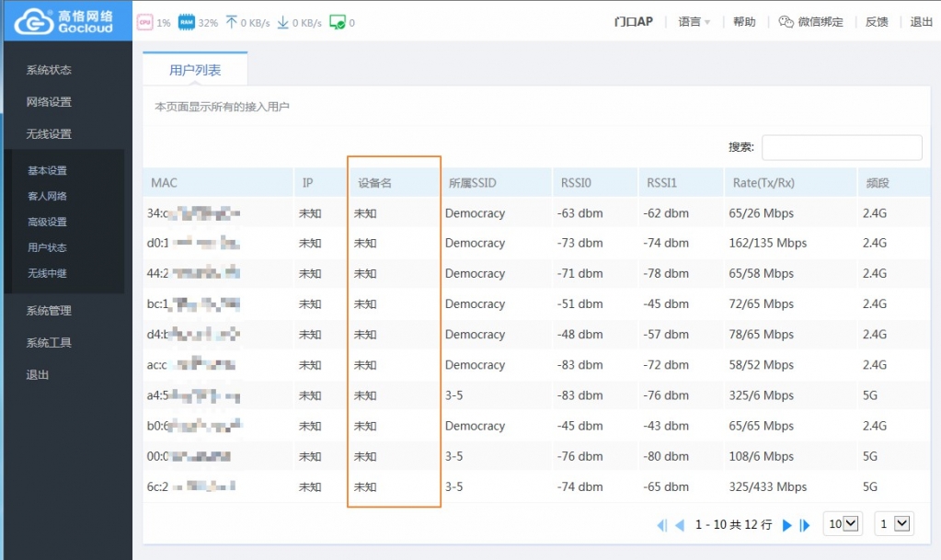Open 系统管理 in the sidebar
941x560 pixels.
coord(49,310)
